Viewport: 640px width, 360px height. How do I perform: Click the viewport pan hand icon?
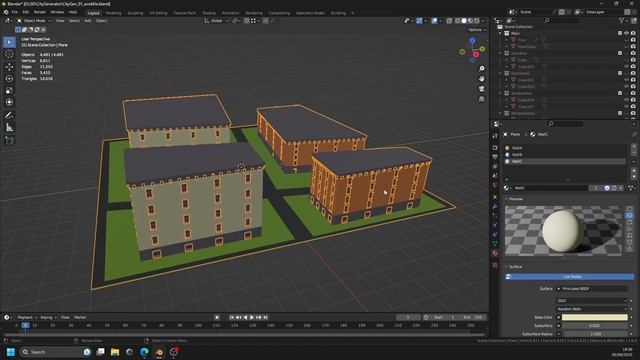coord(482,78)
